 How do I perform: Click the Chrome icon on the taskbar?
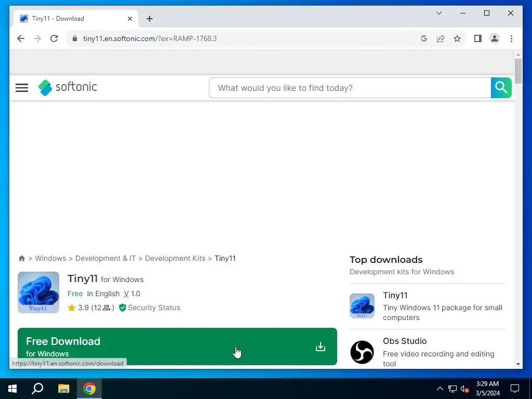pos(89,389)
